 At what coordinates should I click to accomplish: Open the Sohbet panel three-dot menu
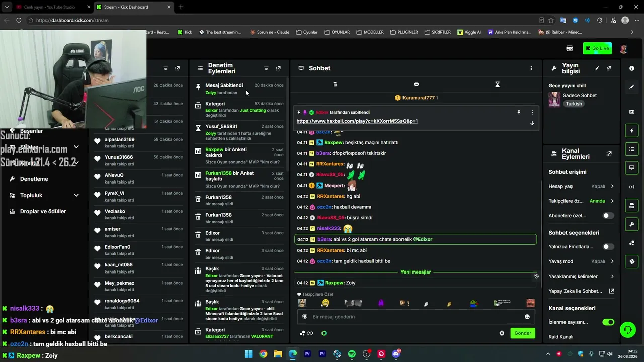point(531,68)
